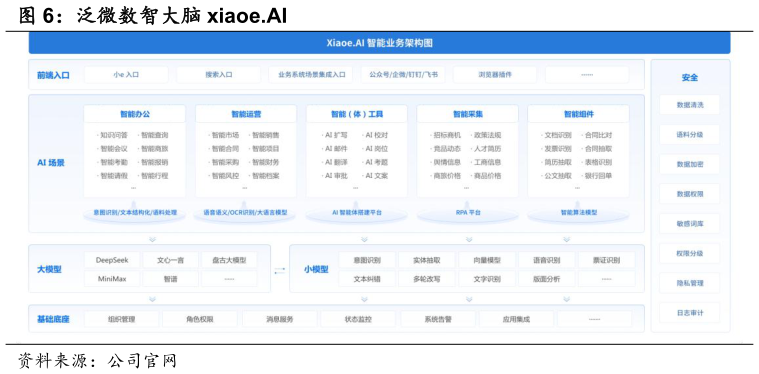Choose the 票证识别 box

pos(607,260)
